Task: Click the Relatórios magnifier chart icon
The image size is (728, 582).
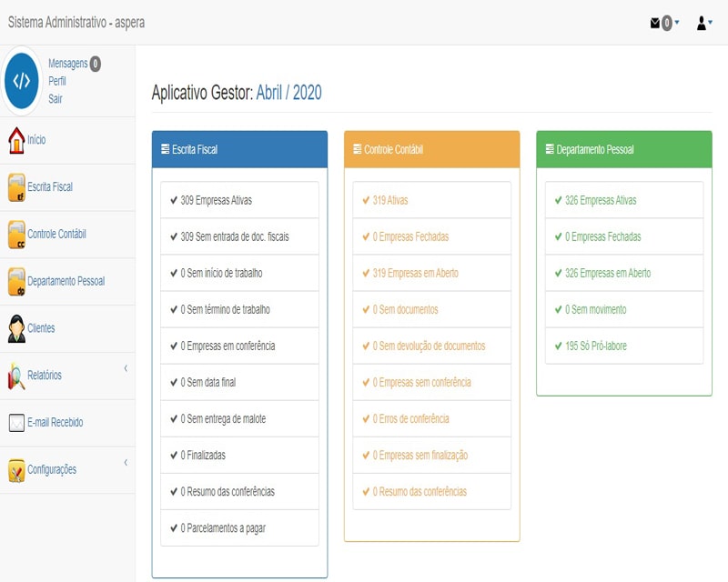Action: pos(15,376)
